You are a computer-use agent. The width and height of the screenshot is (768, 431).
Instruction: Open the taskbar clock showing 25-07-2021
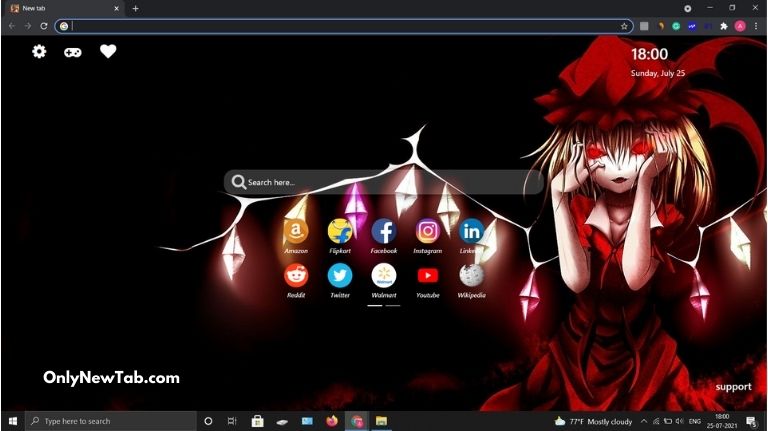click(x=722, y=421)
